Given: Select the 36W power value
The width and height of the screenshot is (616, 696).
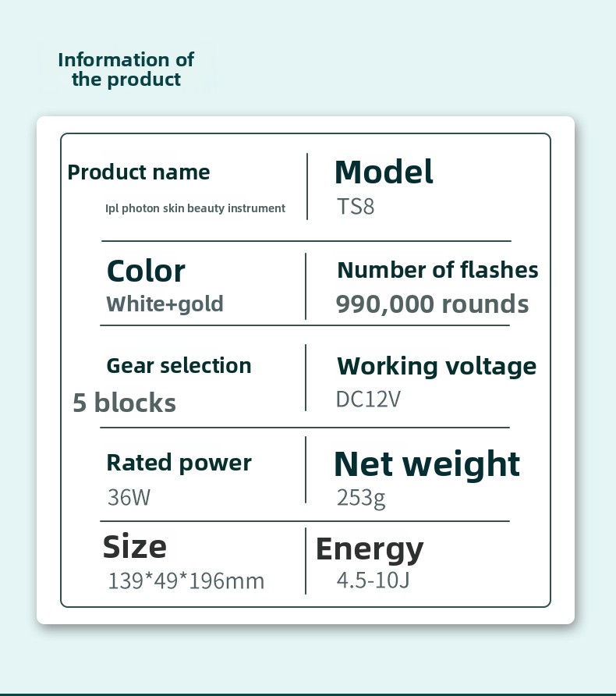Looking at the screenshot, I should point(129,497).
